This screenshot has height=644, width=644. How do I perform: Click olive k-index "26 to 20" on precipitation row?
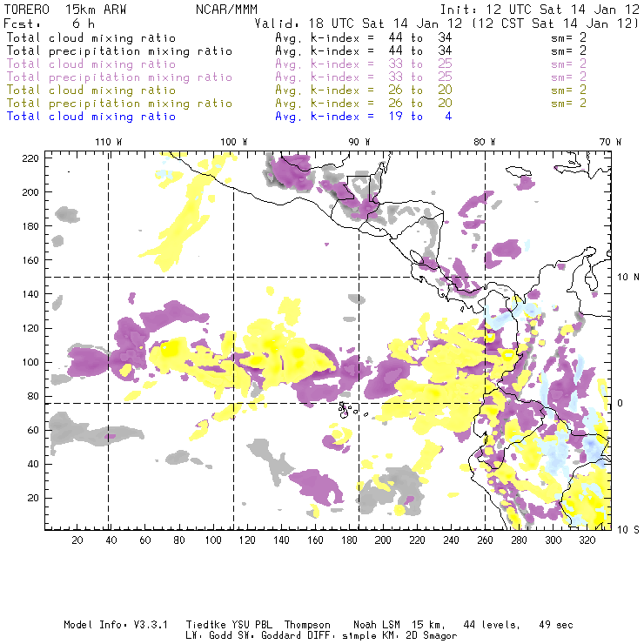pyautogui.click(x=420, y=103)
